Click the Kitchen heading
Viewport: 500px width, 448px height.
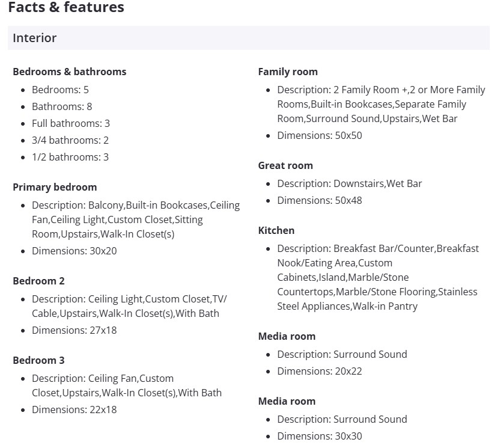[276, 230]
